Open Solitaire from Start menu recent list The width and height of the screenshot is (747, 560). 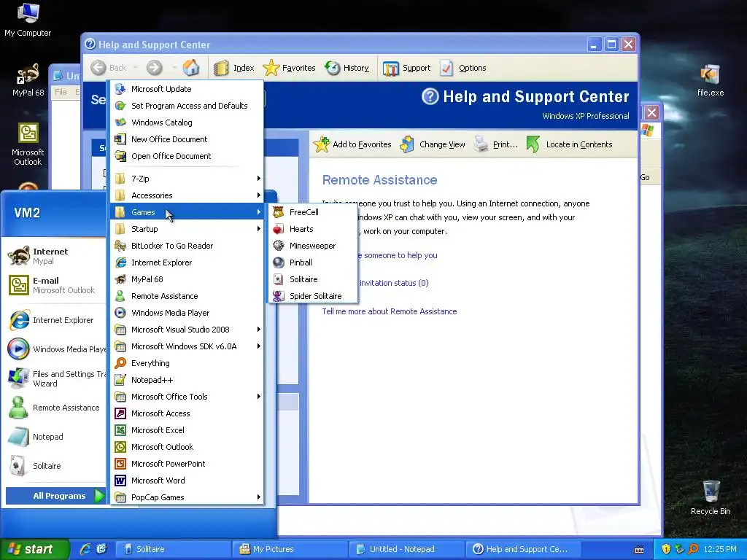[x=55, y=466]
